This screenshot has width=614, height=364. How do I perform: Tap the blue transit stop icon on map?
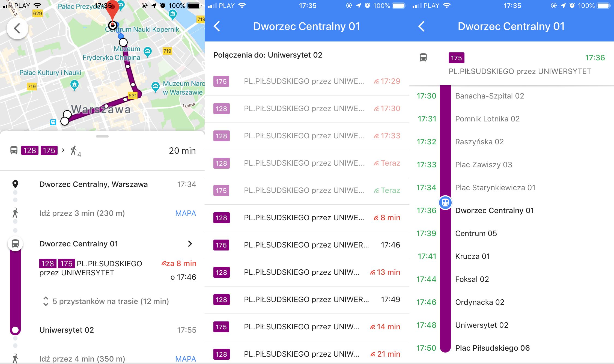53,122
